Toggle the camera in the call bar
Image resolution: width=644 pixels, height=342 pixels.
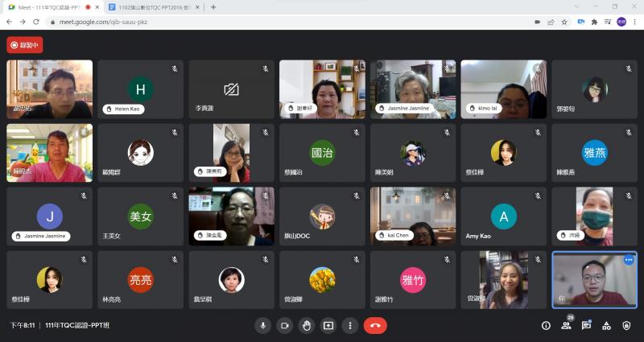pos(284,325)
